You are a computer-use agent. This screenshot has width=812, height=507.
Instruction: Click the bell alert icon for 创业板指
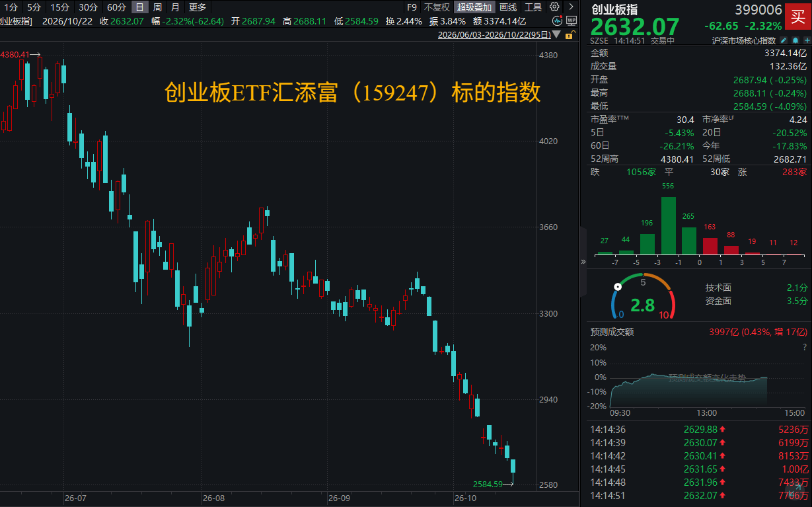[795, 40]
